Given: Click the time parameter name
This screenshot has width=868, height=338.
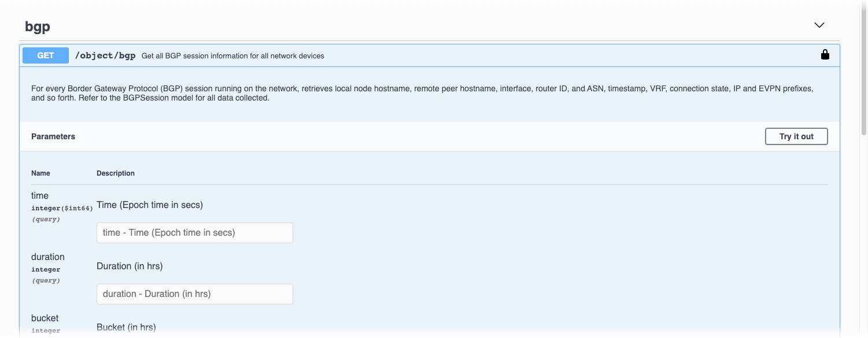Looking at the screenshot, I should [40, 196].
